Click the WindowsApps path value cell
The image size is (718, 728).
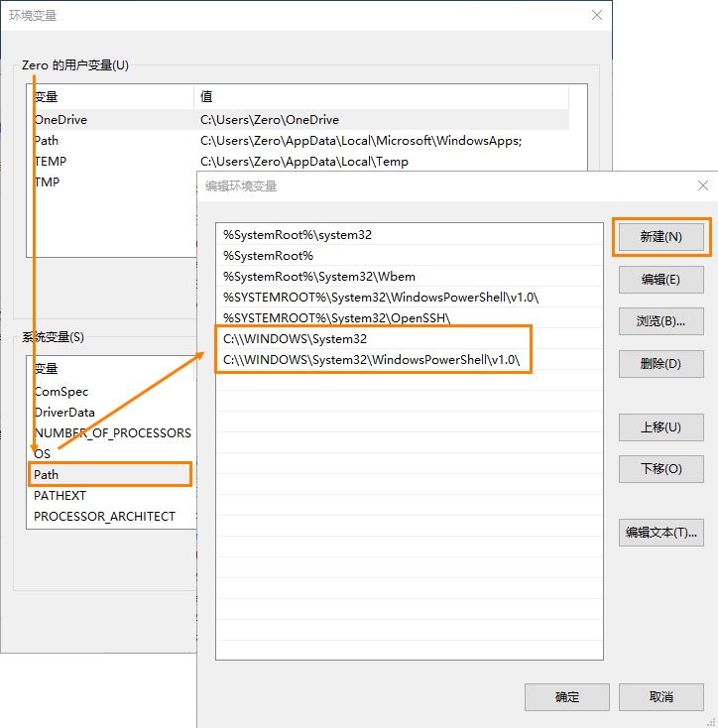coord(361,141)
